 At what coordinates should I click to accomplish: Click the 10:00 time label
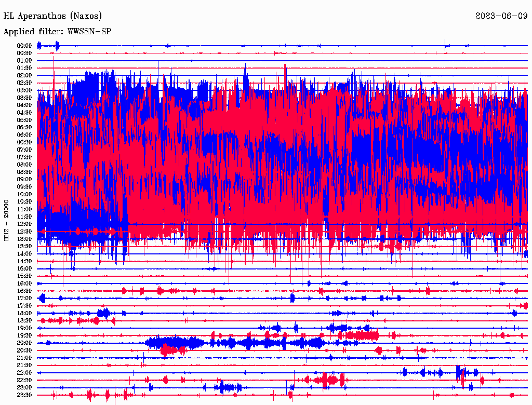pos(24,194)
